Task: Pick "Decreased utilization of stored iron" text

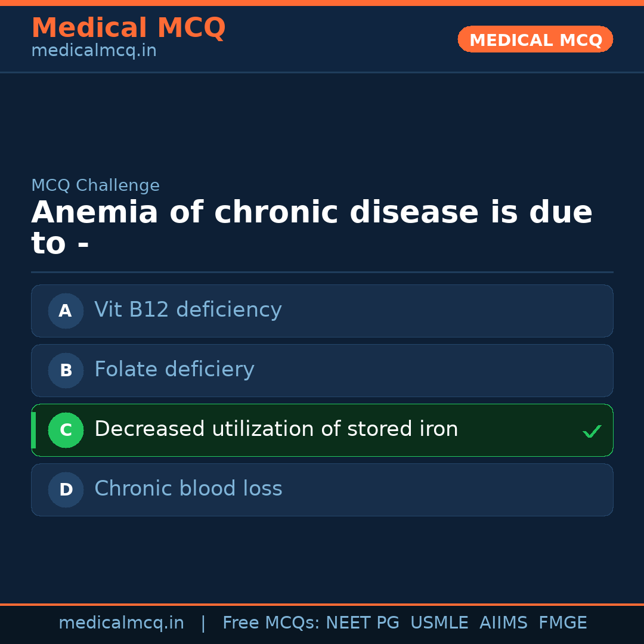Action: tap(276, 429)
